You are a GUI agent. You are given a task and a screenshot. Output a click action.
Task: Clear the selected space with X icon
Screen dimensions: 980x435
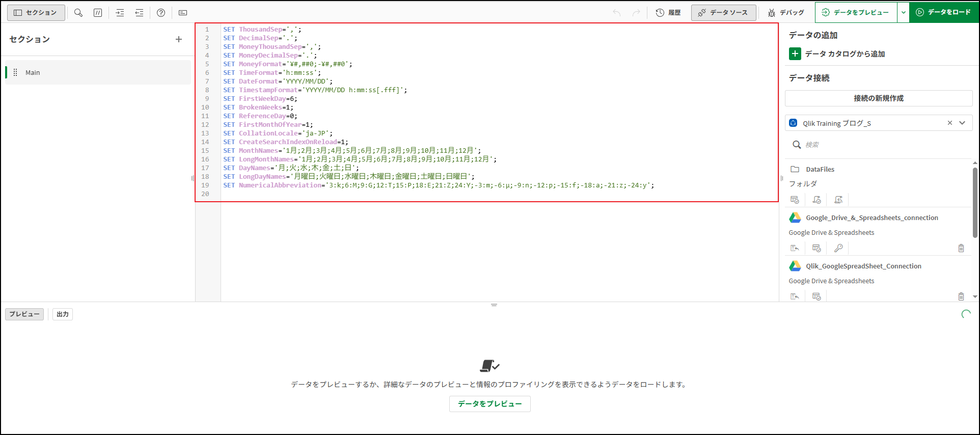[949, 123]
